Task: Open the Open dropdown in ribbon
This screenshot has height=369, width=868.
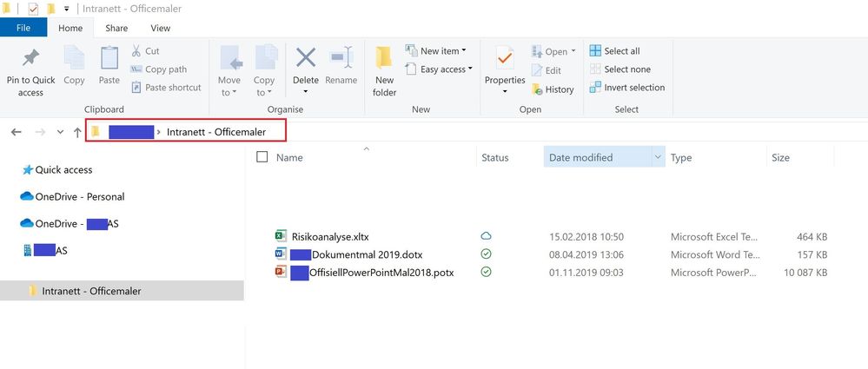Action: pyautogui.click(x=553, y=51)
